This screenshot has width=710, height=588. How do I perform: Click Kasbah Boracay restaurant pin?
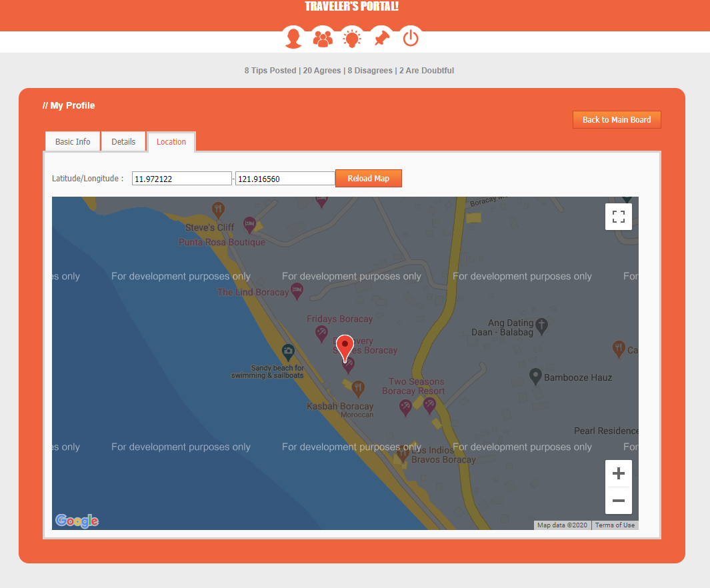(x=358, y=389)
